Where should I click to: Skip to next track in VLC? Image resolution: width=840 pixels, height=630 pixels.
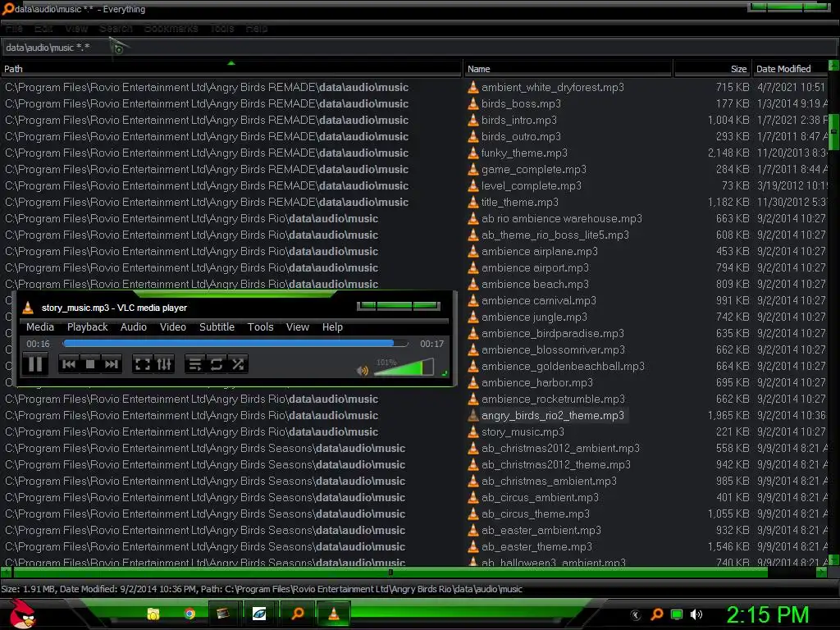coord(112,364)
